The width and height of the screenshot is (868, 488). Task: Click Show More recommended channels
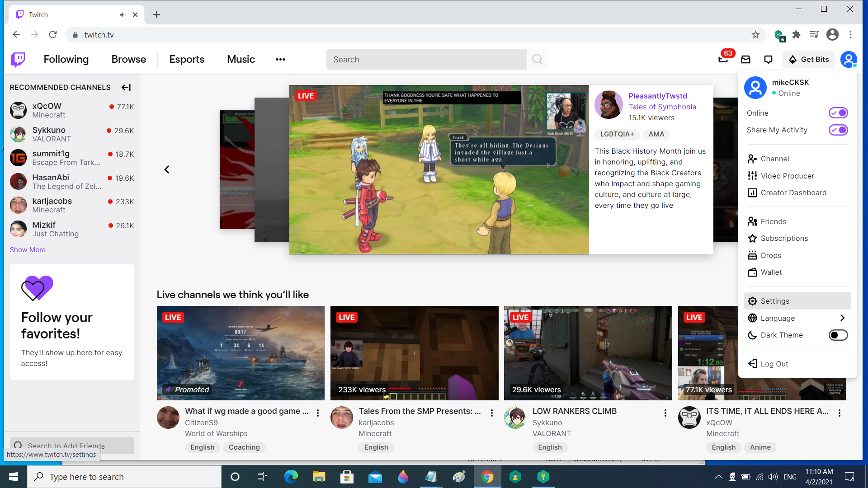pos(28,249)
